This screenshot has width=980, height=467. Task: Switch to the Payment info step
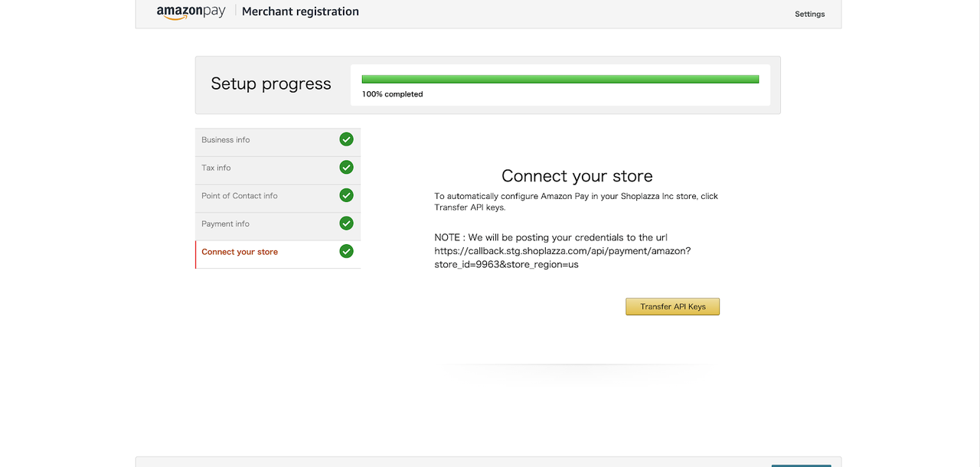tap(225, 224)
